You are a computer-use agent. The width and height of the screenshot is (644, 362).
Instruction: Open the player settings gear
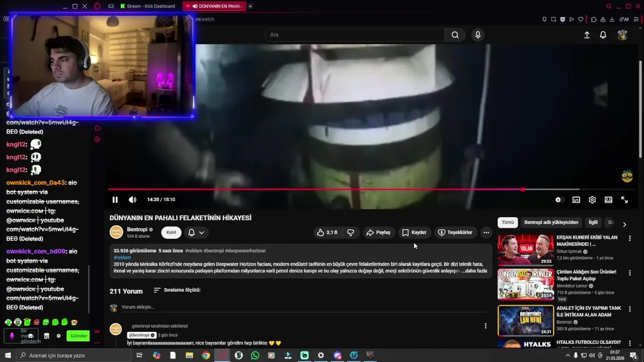coord(592,200)
